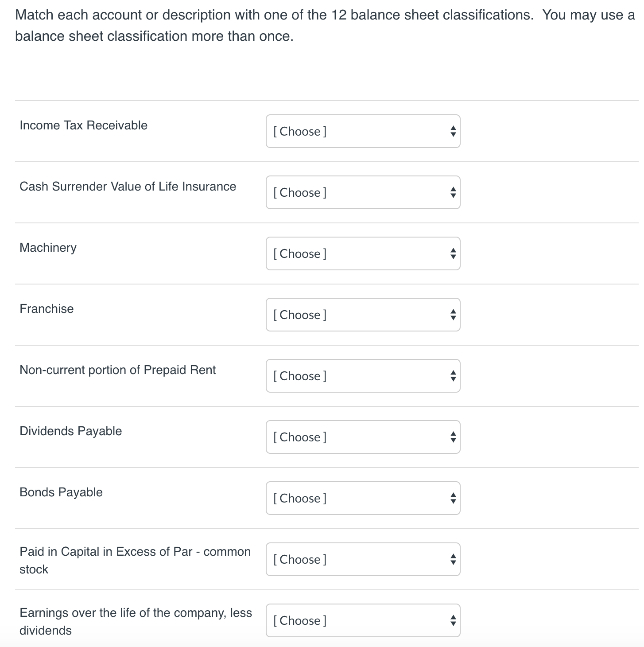The height and width of the screenshot is (647, 644).
Task: Click the Dividends Payable dropdown arrows
Action: [453, 437]
